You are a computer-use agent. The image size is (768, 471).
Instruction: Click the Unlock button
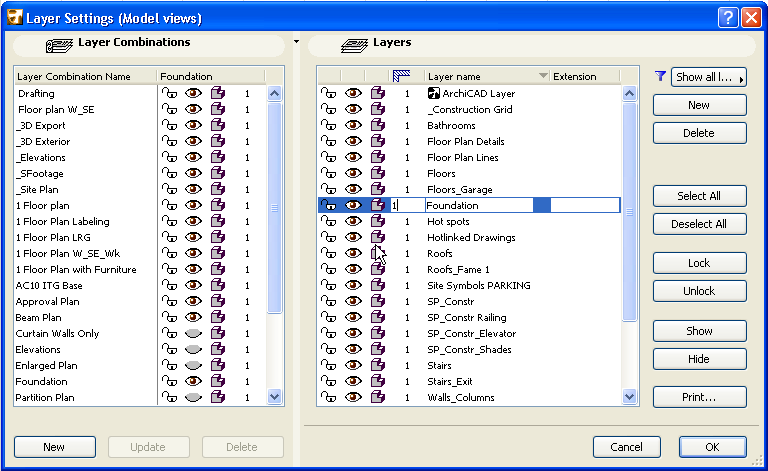click(699, 291)
